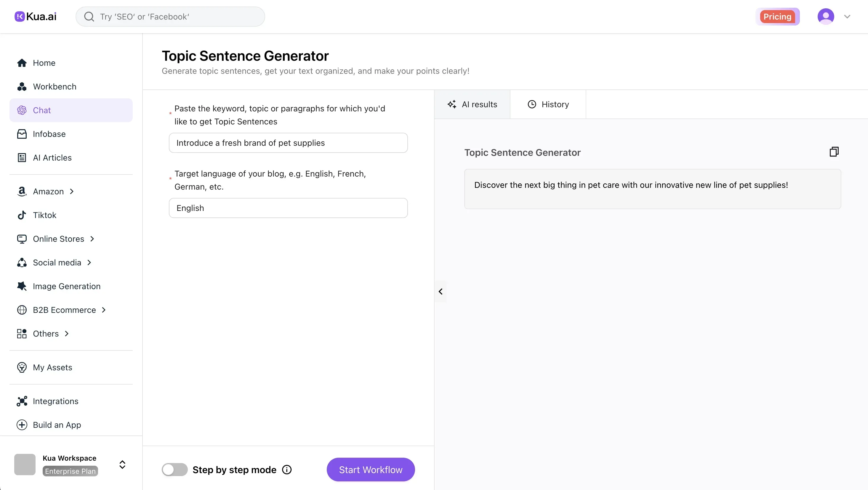The width and height of the screenshot is (868, 490).
Task: Select the Tiktok icon
Action: [22, 215]
